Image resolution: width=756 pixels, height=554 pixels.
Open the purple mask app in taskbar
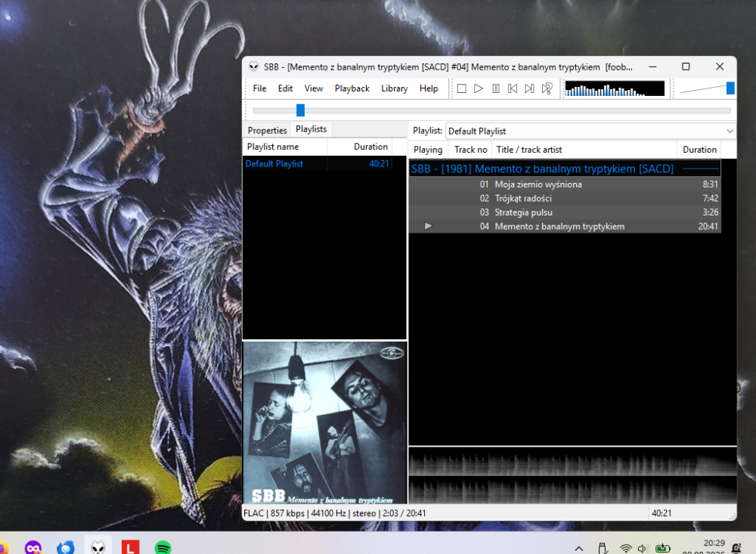(33, 548)
